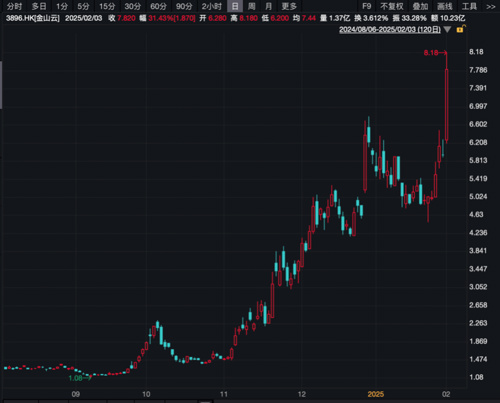Open the F9 deep info button
Image resolution: width=500 pixels, height=403 pixels.
[x=367, y=6]
